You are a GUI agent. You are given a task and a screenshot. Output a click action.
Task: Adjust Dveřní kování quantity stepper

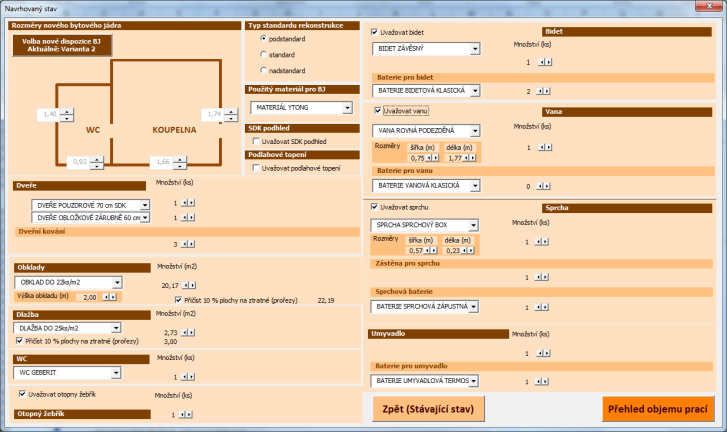[188, 244]
